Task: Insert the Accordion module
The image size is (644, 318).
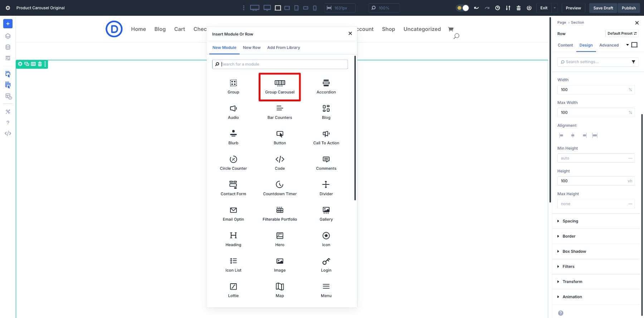Action: click(x=326, y=87)
